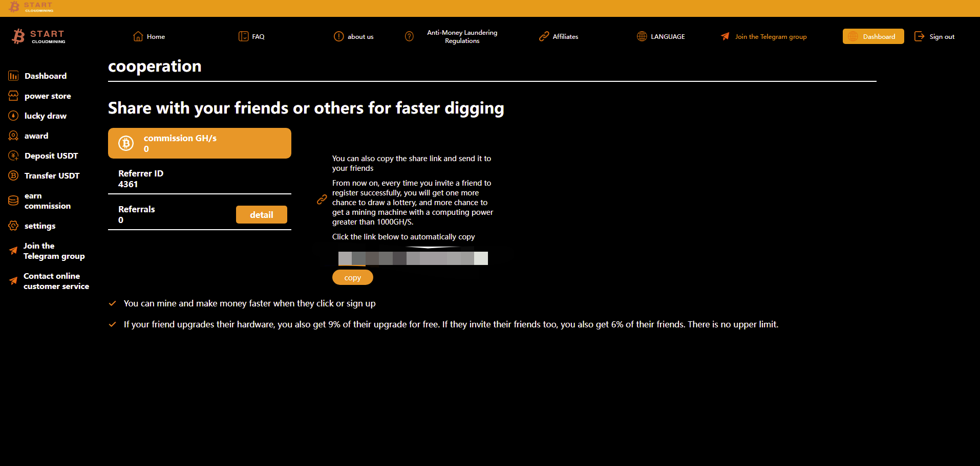Click the blurred share link to copy
Viewport: 980px width, 466px height.
coord(413,258)
